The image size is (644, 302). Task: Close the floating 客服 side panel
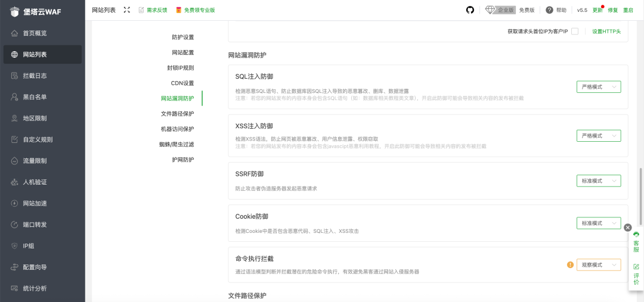tap(627, 228)
